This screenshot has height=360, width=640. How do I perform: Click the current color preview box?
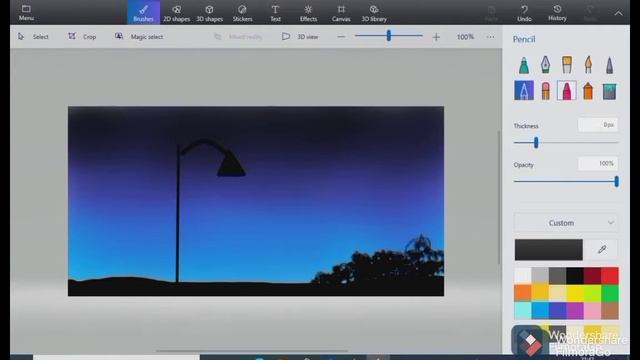tap(549, 249)
